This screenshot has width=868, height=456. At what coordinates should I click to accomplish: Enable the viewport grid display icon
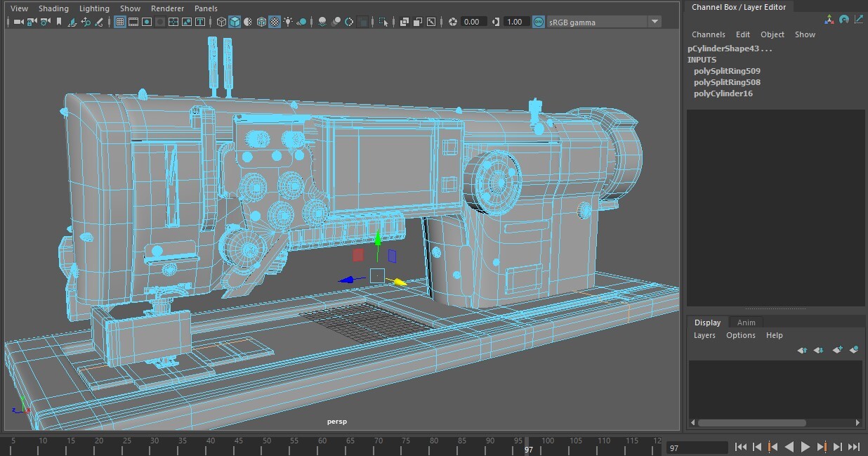(x=120, y=22)
